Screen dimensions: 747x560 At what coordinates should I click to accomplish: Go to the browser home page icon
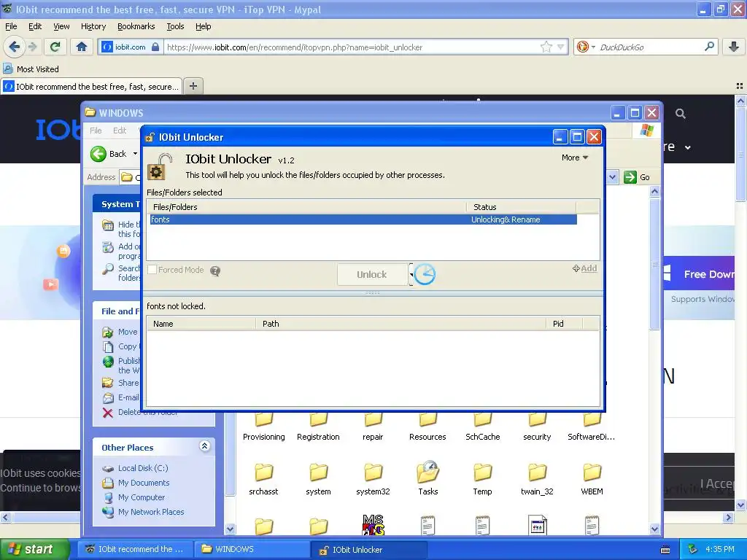(82, 47)
